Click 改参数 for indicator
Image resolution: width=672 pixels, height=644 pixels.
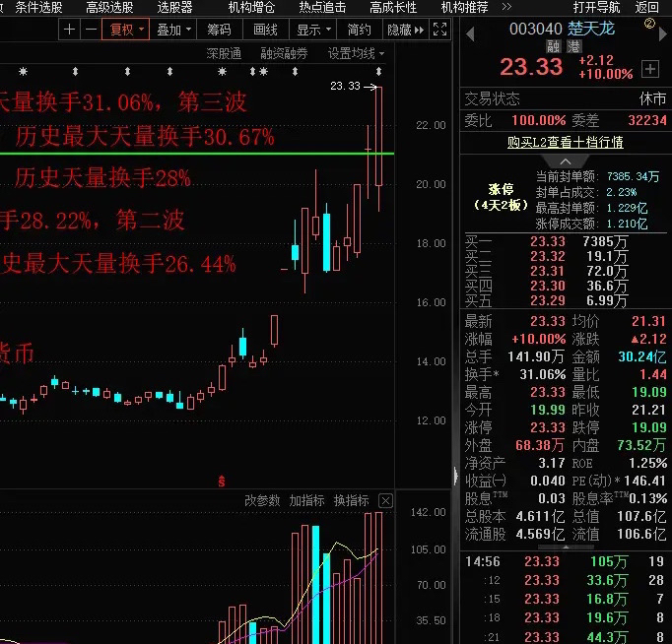(262, 500)
